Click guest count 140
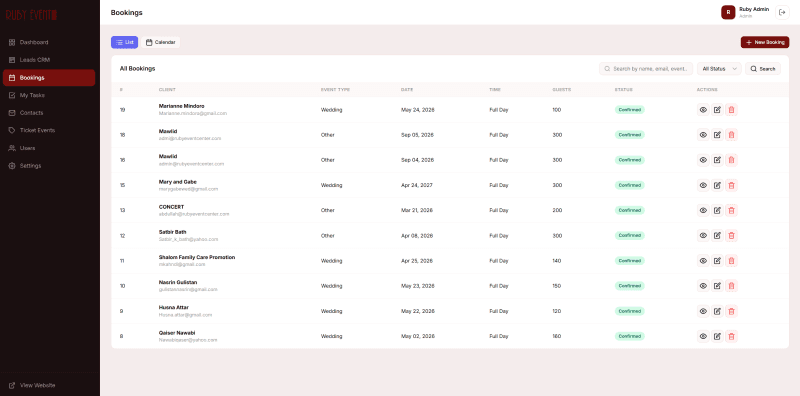Viewport: 800px width, 396px height. [556, 261]
